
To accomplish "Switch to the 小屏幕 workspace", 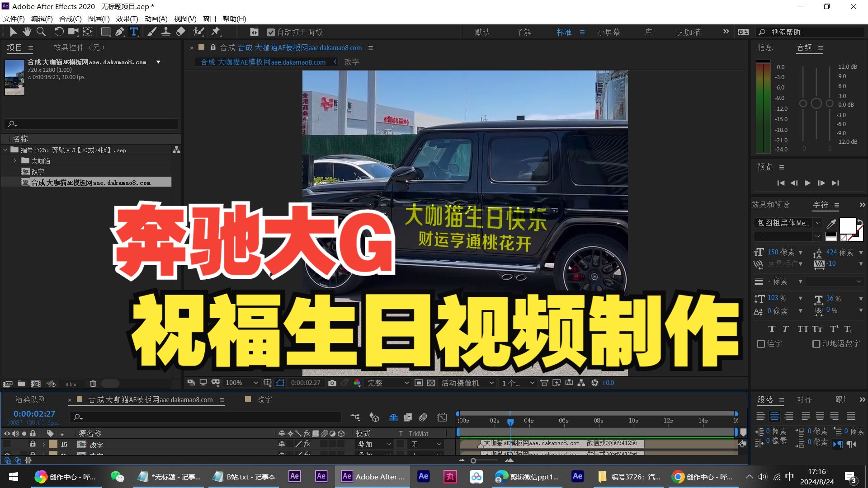I will pyautogui.click(x=609, y=32).
